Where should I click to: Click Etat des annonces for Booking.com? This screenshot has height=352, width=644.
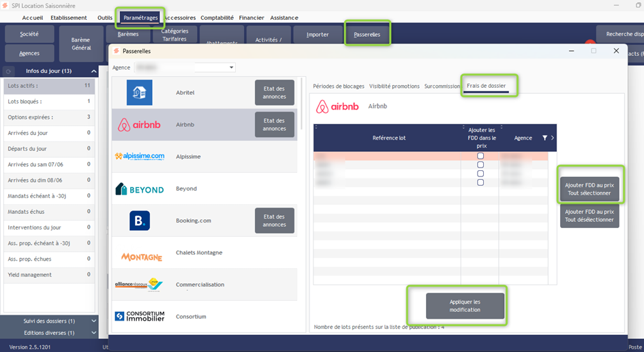(x=274, y=221)
